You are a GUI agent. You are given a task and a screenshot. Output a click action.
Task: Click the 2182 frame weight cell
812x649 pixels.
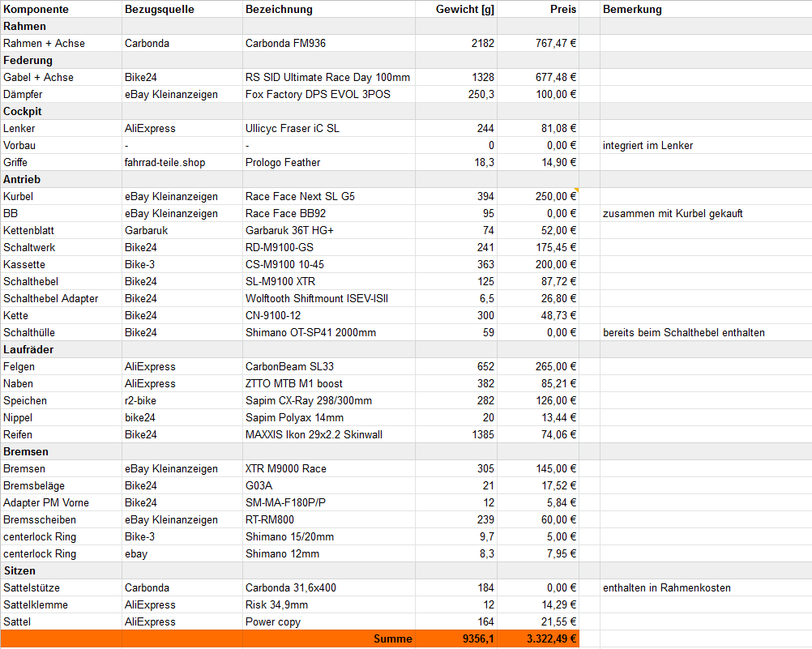click(456, 44)
